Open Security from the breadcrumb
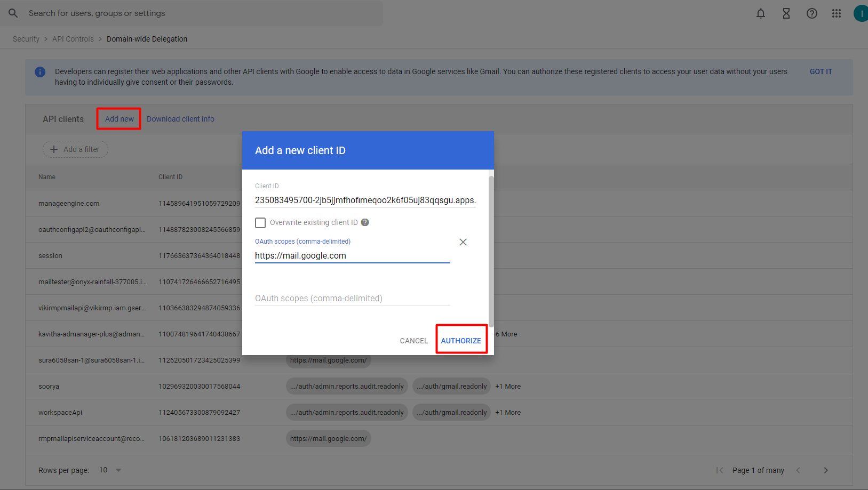 [x=26, y=38]
